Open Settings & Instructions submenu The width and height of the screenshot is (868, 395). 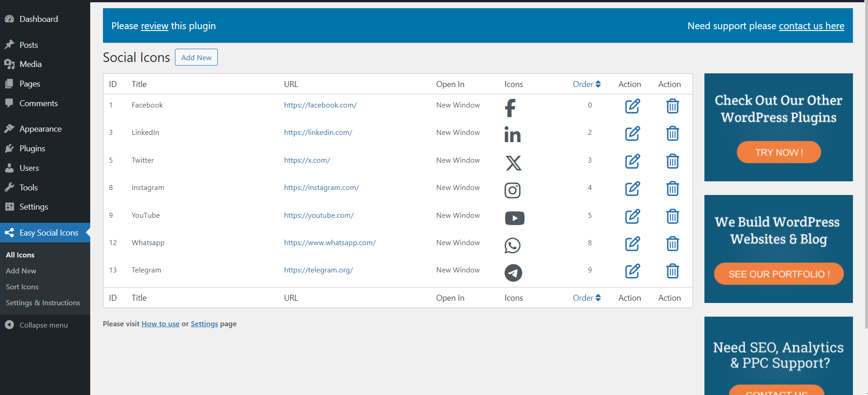click(x=43, y=303)
